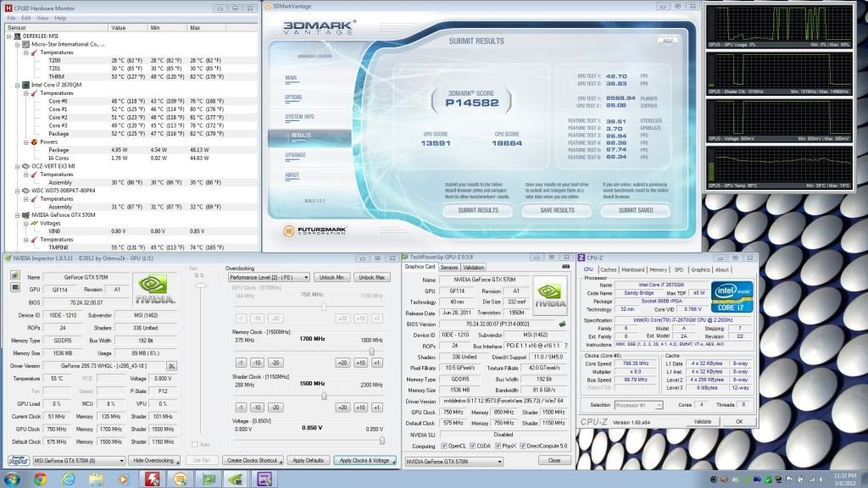The height and width of the screenshot is (488, 868).
Task: Toggle the CUDA checkbox in GPU-Z
Action: click(472, 446)
